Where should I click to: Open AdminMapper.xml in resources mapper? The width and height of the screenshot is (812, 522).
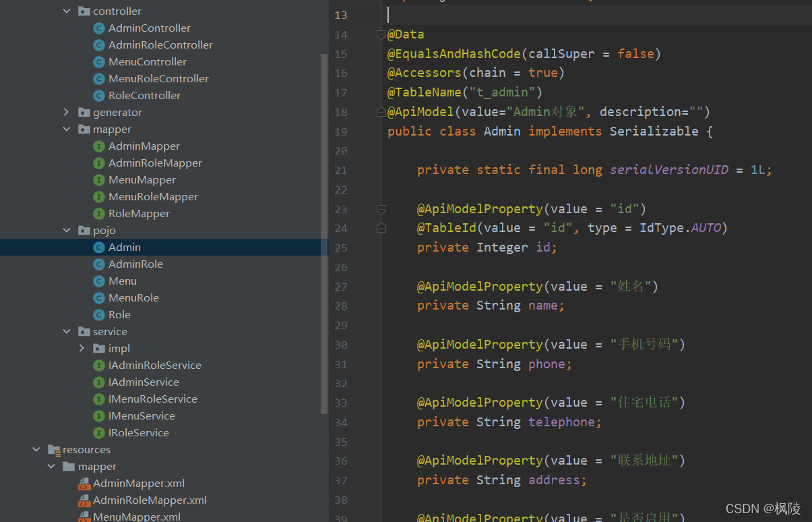pyautogui.click(x=139, y=483)
